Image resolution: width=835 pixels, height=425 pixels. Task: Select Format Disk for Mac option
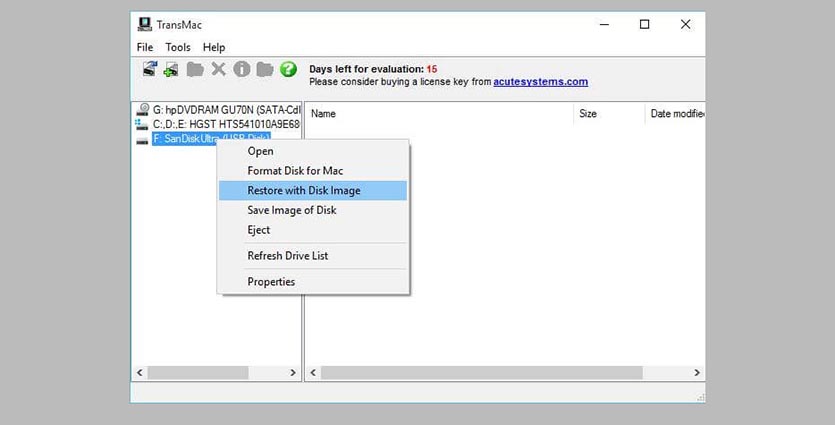[295, 171]
